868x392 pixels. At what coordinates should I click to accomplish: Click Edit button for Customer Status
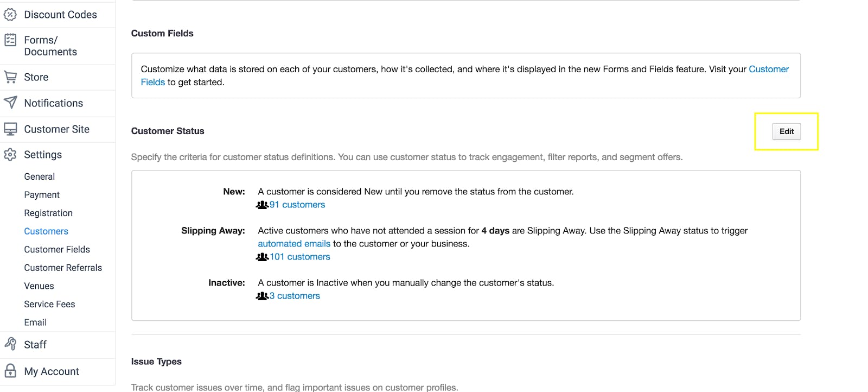coord(787,131)
